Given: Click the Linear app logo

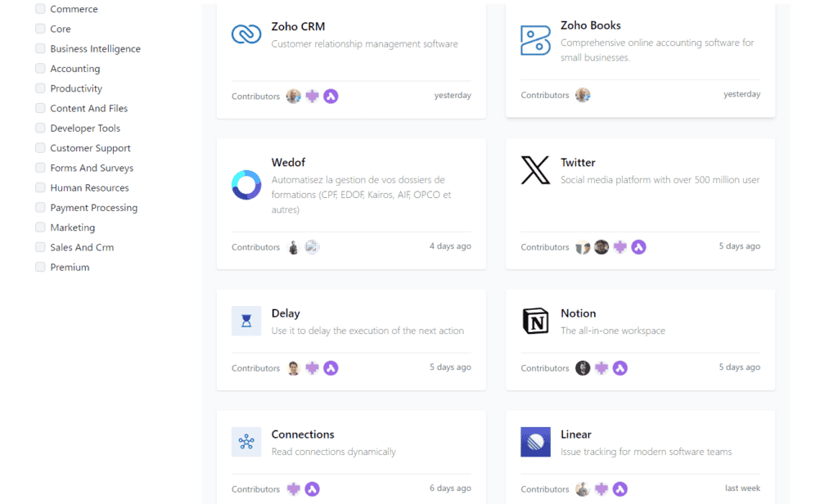Looking at the screenshot, I should click(x=535, y=442).
